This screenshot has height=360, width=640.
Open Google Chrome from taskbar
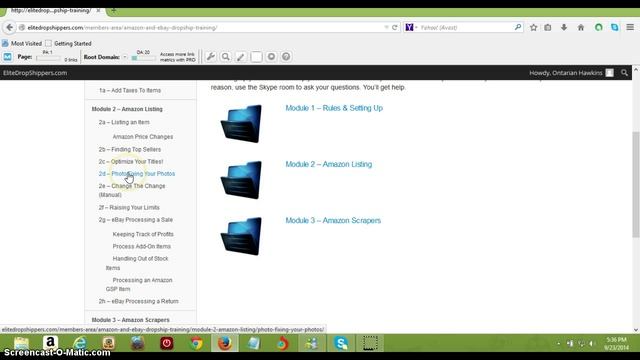point(196,343)
